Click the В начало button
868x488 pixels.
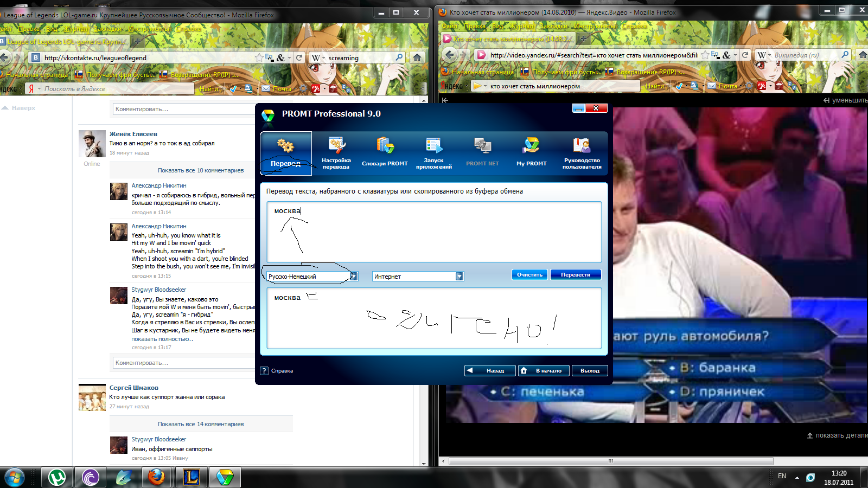point(544,371)
